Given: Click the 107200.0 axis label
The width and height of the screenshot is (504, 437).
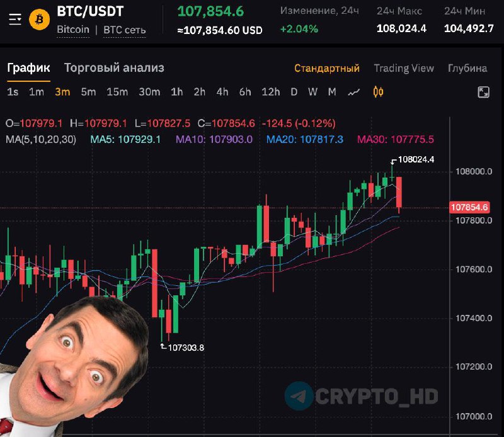Looking at the screenshot, I should tap(474, 366).
